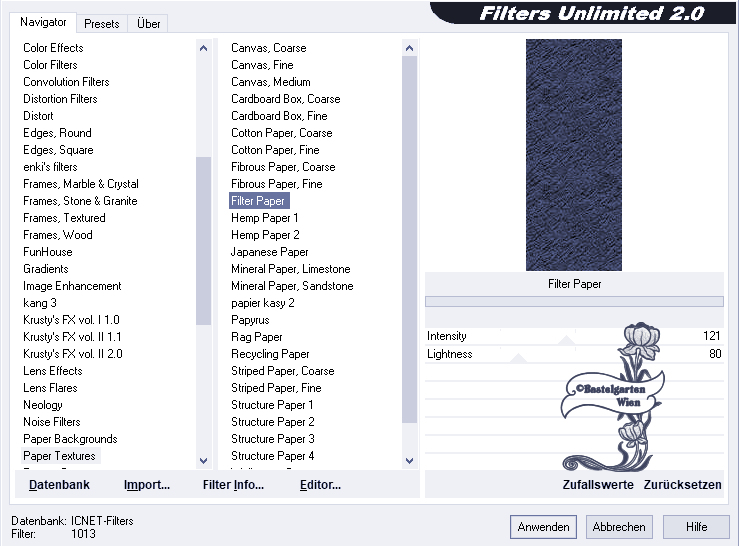Choose Image Enhancement category

tap(72, 286)
